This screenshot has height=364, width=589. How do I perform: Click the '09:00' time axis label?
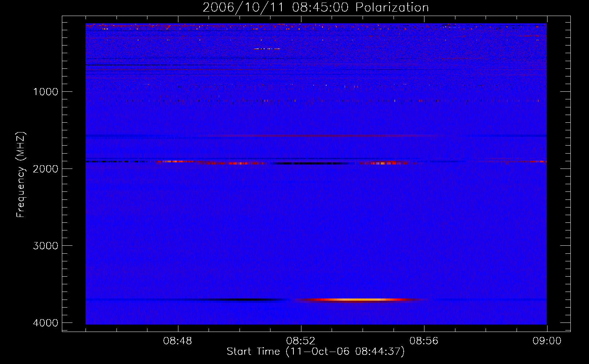tap(547, 341)
